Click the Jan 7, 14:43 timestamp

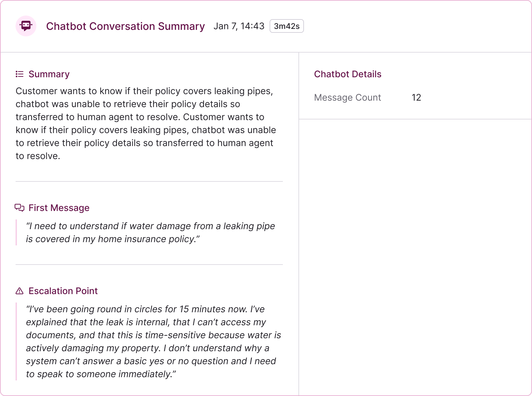tap(239, 26)
